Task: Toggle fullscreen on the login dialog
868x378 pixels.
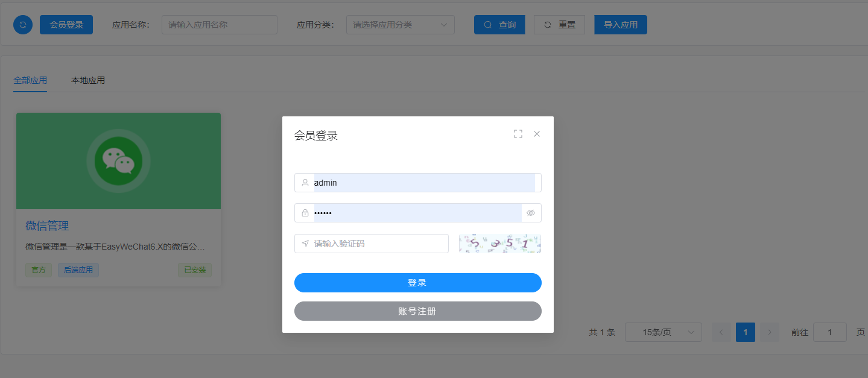Action: pos(518,134)
